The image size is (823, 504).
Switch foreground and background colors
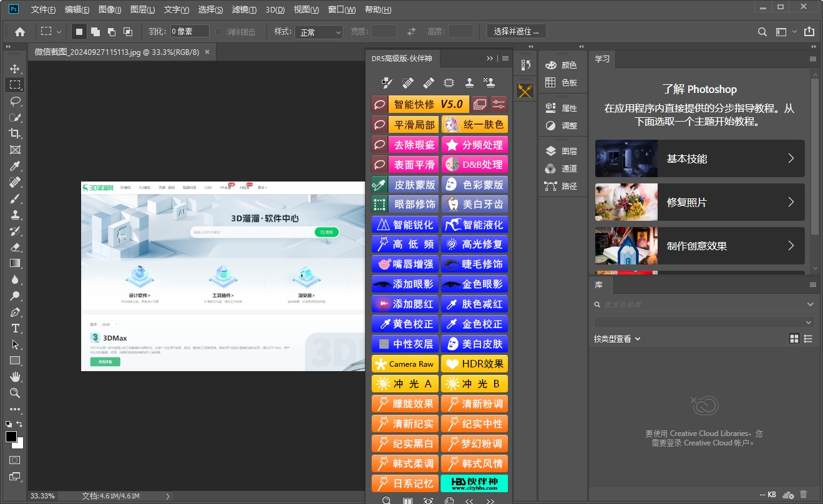[x=20, y=424]
